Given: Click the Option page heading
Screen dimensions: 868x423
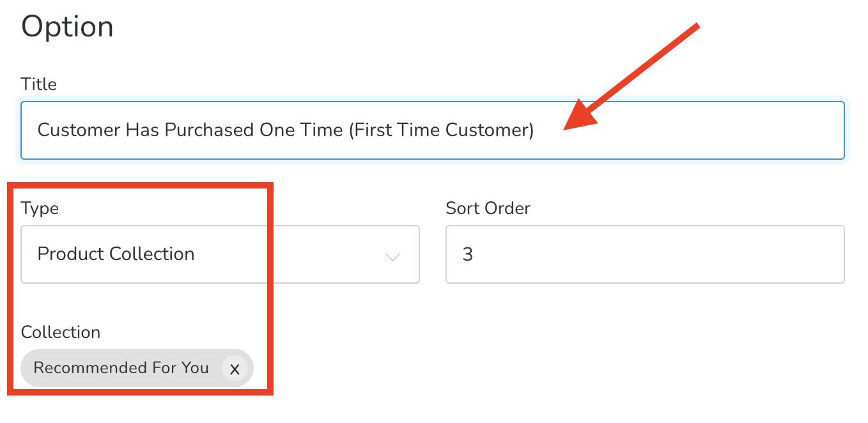Looking at the screenshot, I should (x=67, y=26).
